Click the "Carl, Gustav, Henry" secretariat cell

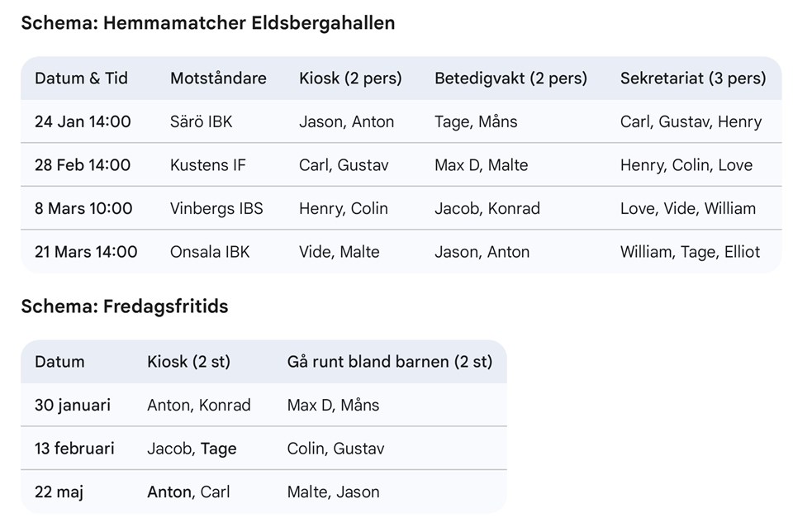point(691,121)
